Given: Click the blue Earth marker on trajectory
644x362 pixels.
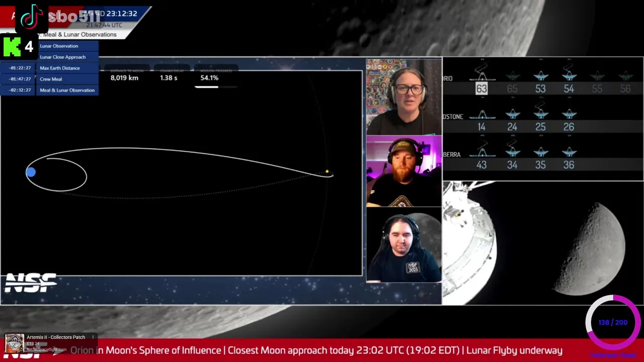Looking at the screenshot, I should click(31, 172).
